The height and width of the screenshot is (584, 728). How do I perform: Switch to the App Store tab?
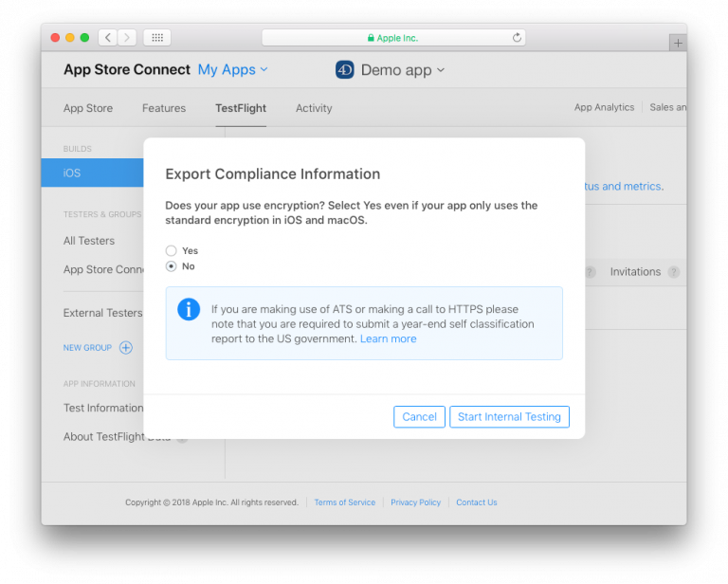pos(88,108)
